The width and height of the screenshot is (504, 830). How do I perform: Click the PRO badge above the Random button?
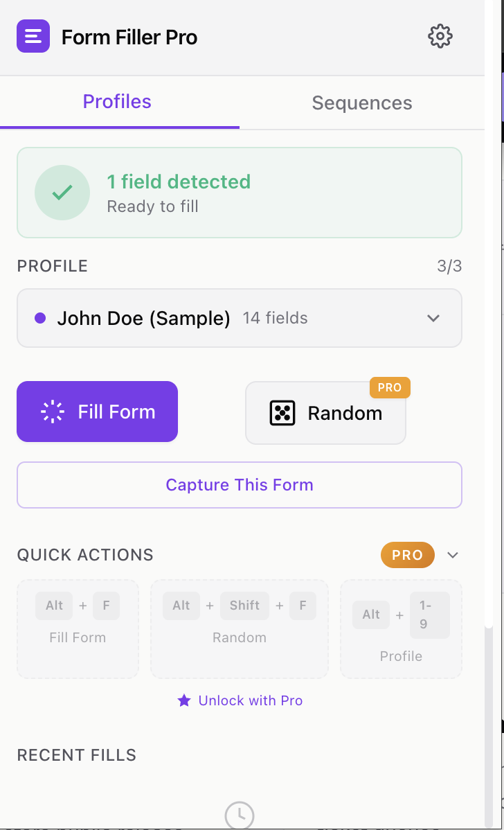click(390, 388)
